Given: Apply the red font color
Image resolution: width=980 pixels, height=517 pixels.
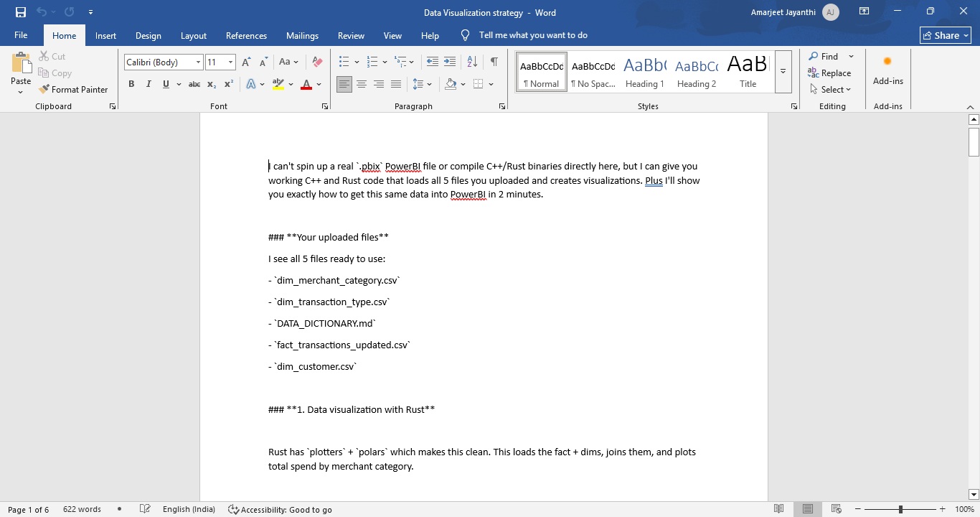Looking at the screenshot, I should 306,84.
